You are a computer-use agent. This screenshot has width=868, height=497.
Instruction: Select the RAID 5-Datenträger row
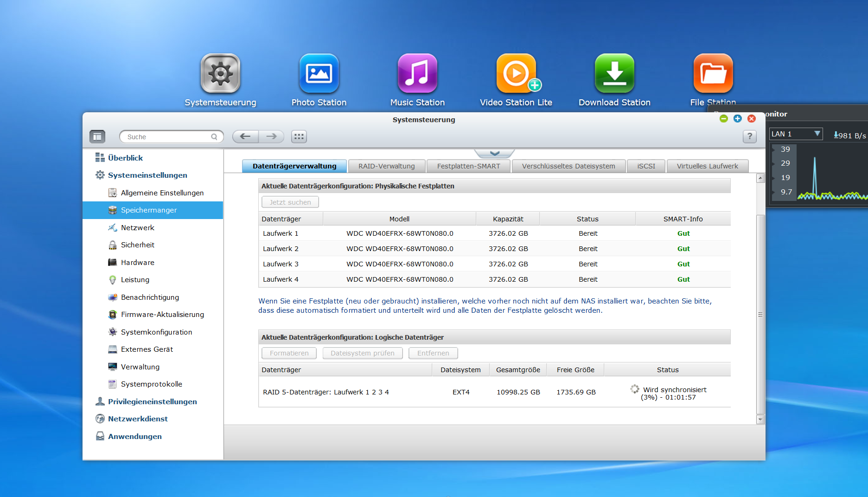(x=494, y=392)
